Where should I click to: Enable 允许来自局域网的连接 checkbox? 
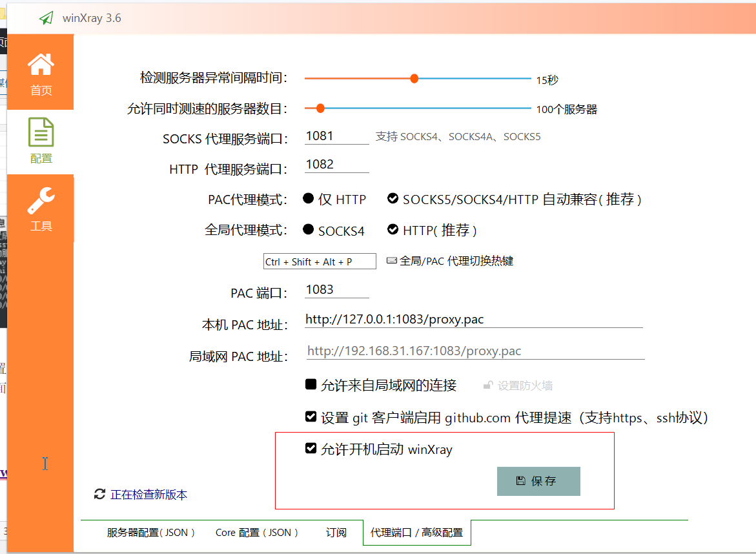coord(311,384)
